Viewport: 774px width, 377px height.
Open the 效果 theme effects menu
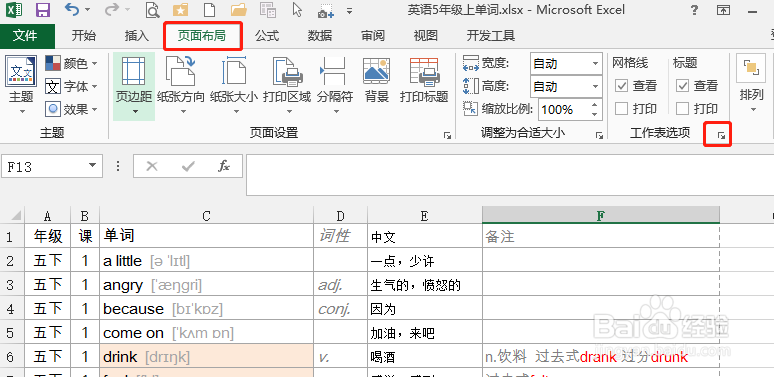click(x=72, y=109)
